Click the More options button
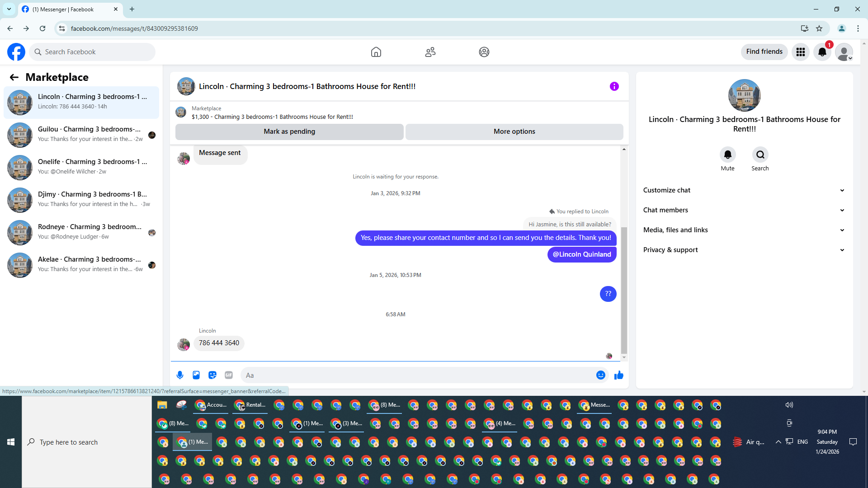Screen dimensions: 868x488 (x=514, y=131)
